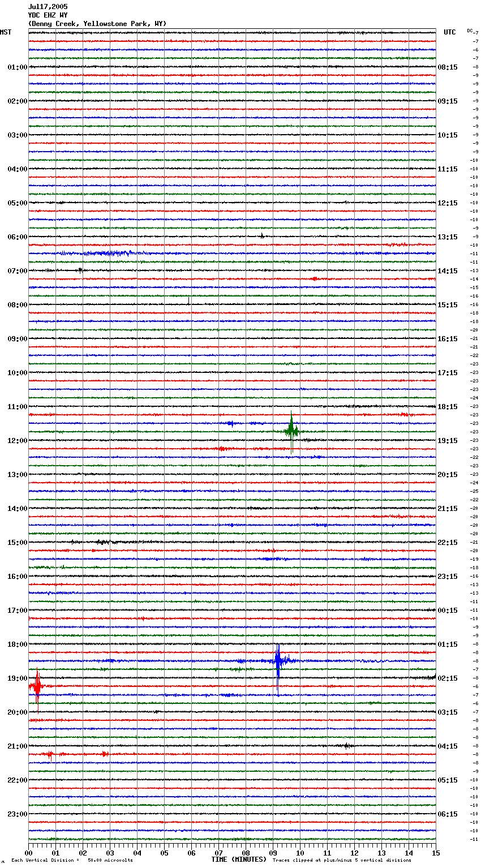Click the 14:15 UTC time label
This screenshot has width=481, height=868.
pyautogui.click(x=448, y=271)
